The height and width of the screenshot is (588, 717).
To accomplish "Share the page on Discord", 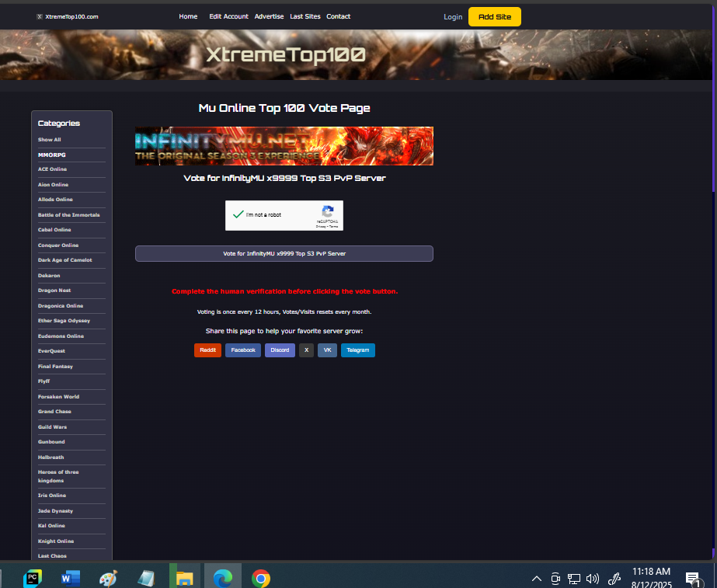I will pyautogui.click(x=280, y=350).
